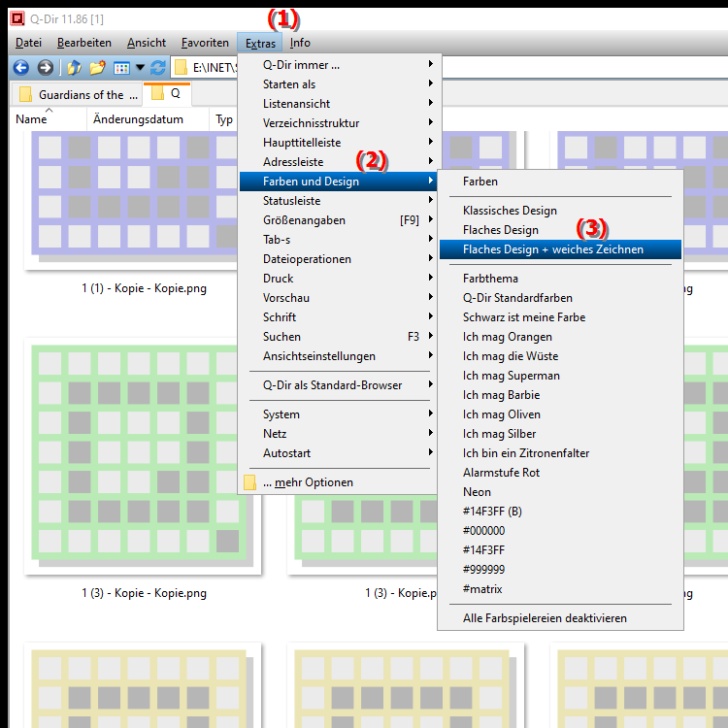Expand the Listenansicht submenu
The width and height of the screenshot is (728, 728).
point(338,104)
